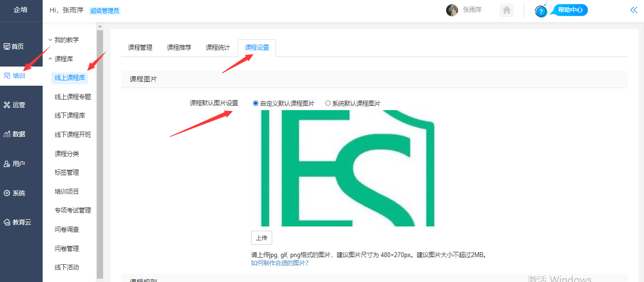Click the 首页 dashboard sidebar icon
The width and height of the screenshot is (644, 282).
pos(7,46)
